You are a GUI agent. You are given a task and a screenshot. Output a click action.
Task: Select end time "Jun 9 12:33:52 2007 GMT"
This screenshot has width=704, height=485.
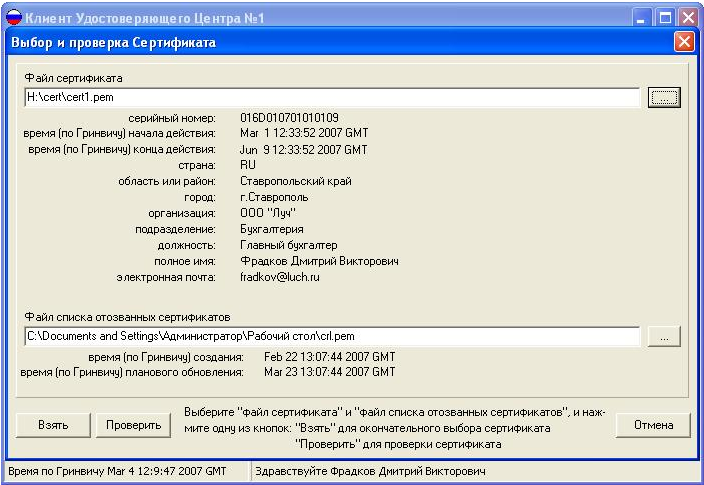(304, 150)
